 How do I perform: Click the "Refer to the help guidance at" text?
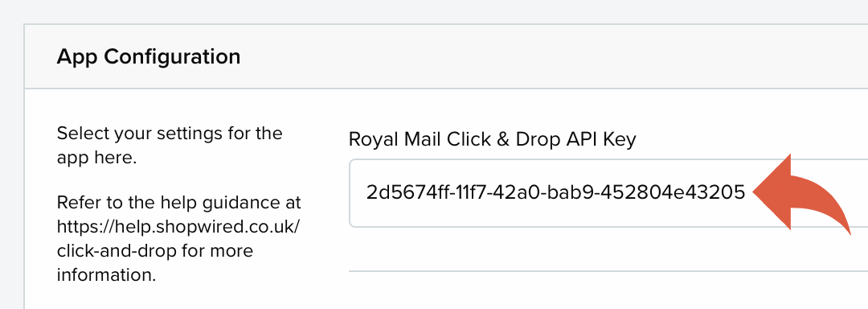click(178, 202)
